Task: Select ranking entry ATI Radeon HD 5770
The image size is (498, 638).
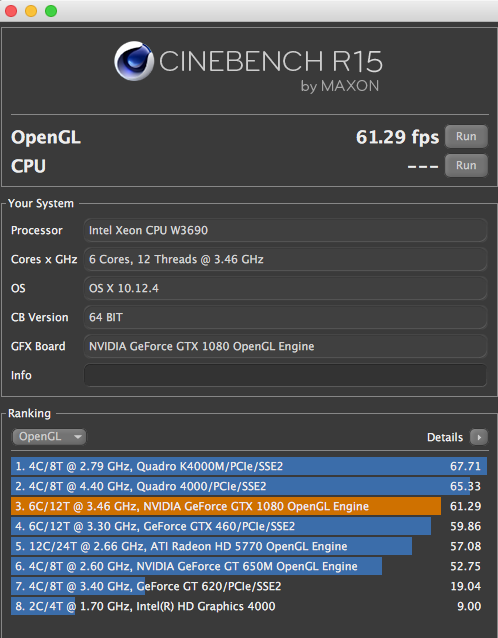Action: (x=249, y=546)
